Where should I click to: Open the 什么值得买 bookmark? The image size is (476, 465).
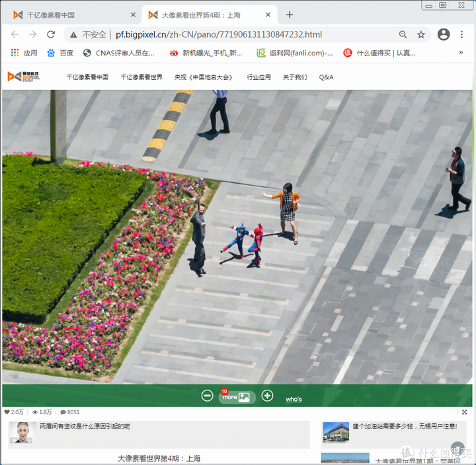pos(379,53)
